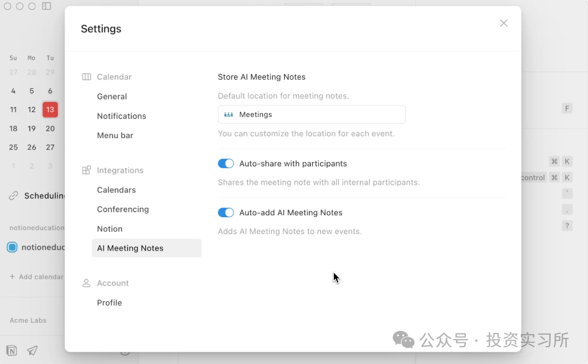Image resolution: width=588 pixels, height=364 pixels.
Task: Click the Integrations section icon
Action: [x=87, y=170]
